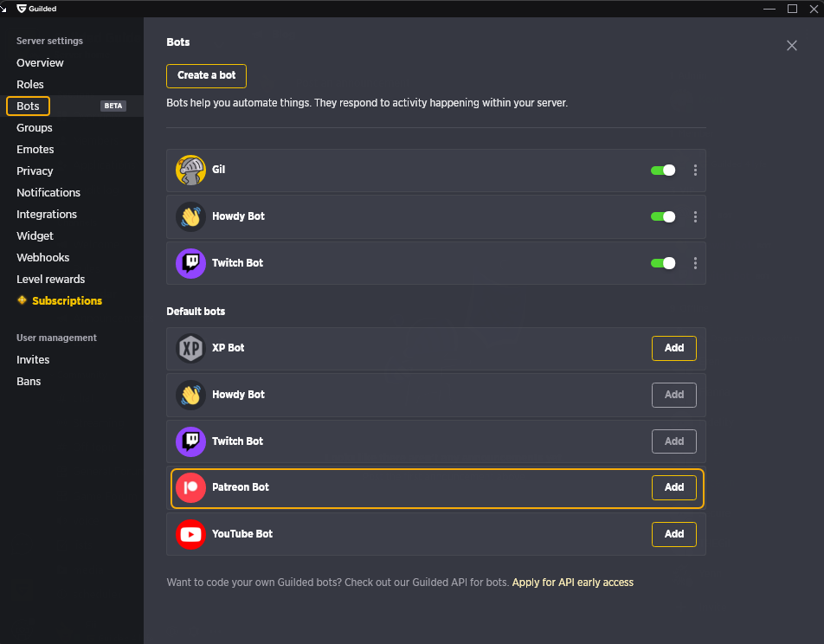Click the YouTube Bot red play icon

click(190, 534)
